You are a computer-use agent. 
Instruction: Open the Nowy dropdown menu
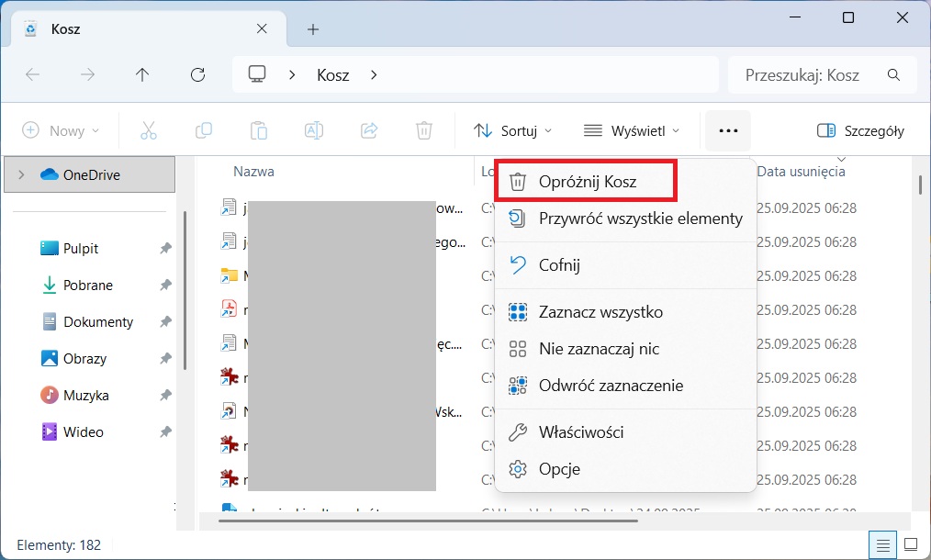61,131
